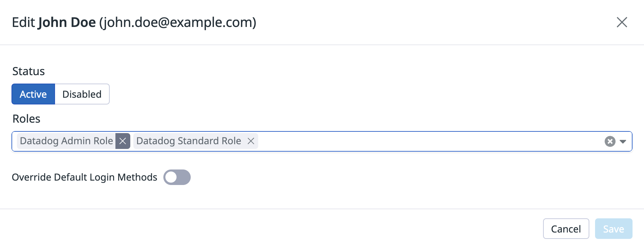
Task: Cancel editing the user
Action: click(566, 229)
